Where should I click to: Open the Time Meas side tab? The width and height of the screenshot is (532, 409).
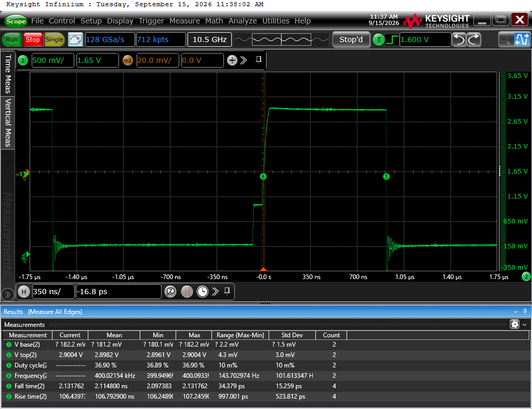coord(8,74)
